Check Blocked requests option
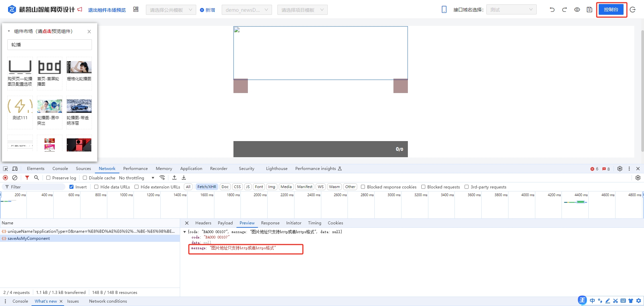The height and width of the screenshot is (306, 644). pos(423,187)
